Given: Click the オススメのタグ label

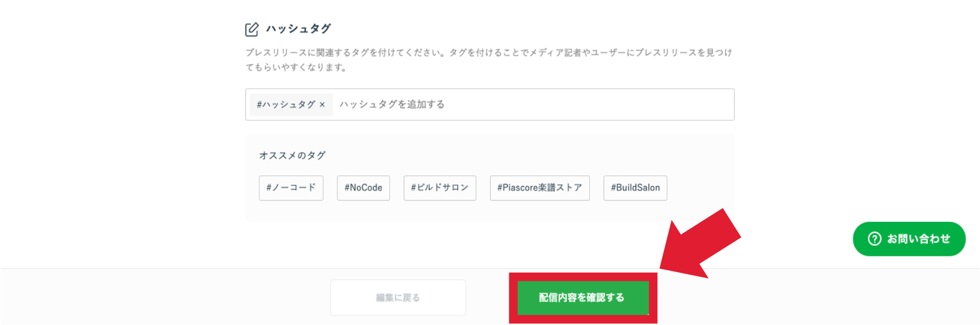Looking at the screenshot, I should point(292,155).
